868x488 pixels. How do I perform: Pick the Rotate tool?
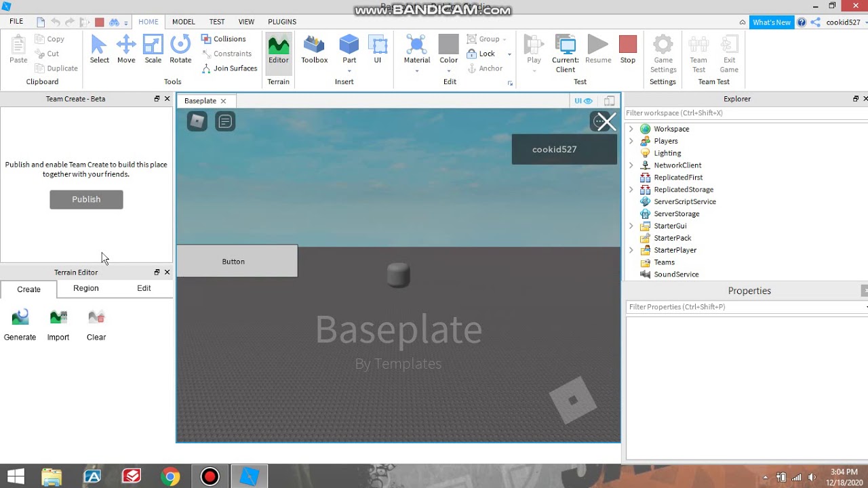coord(180,50)
